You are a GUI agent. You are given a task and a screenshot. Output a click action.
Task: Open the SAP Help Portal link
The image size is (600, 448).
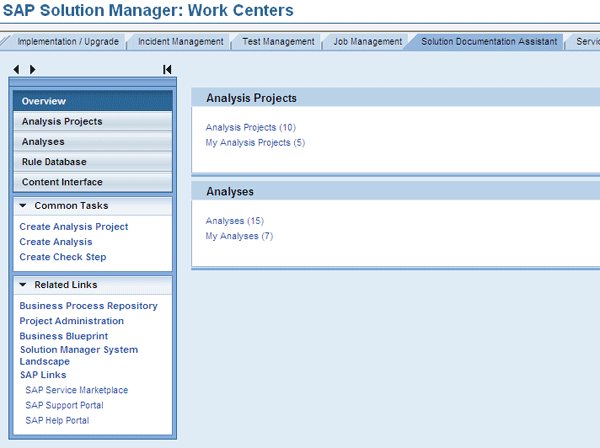click(x=57, y=420)
